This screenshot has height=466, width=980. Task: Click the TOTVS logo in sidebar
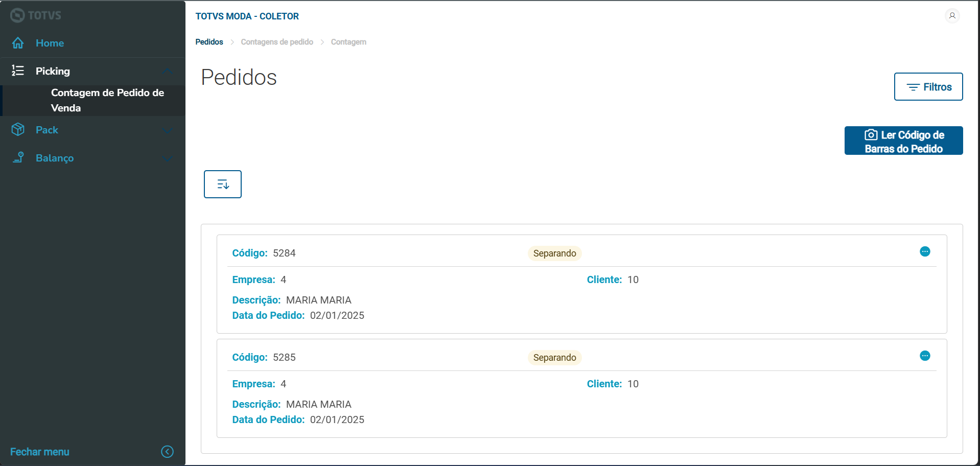pos(36,15)
